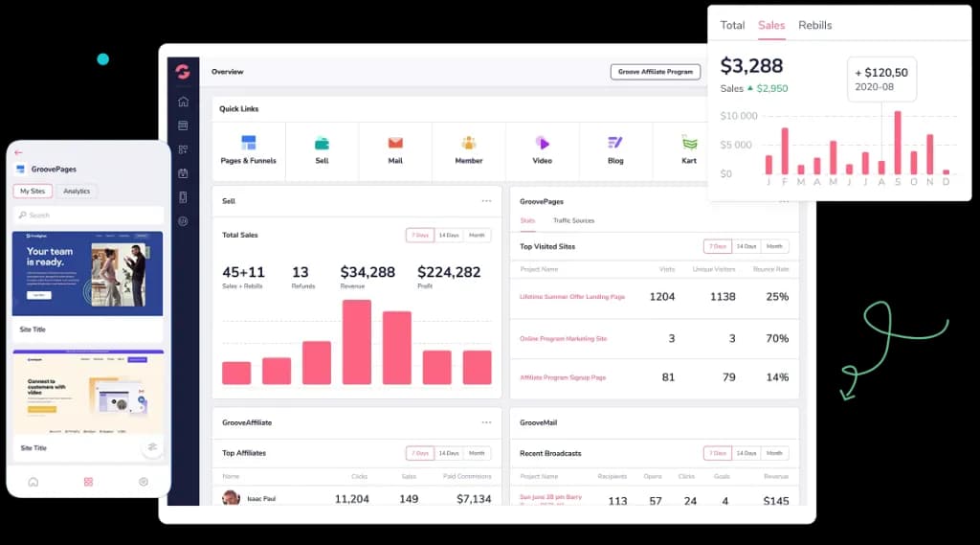Select 14 Days for Top Affiliates

449,453
